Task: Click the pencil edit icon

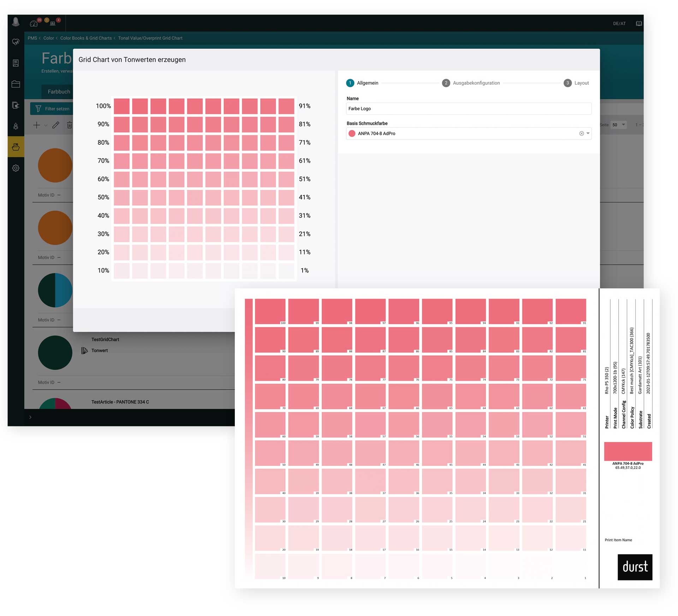Action: (x=56, y=125)
